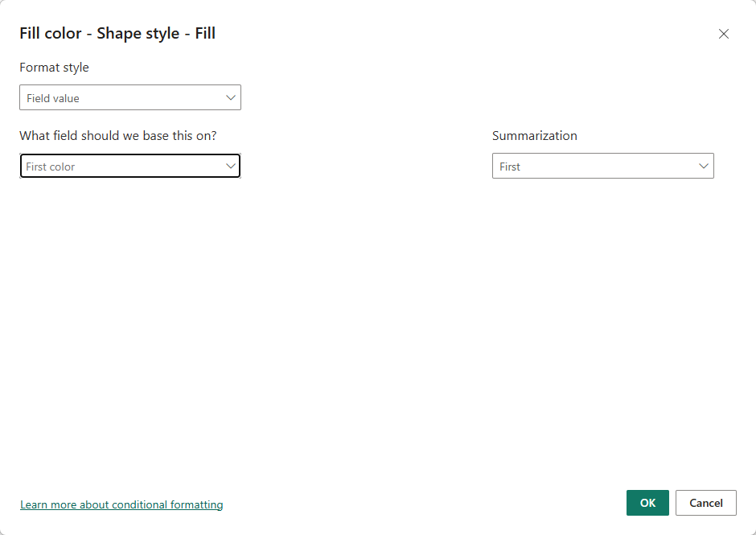Click the chevron beside 'First color'
Image resolution: width=756 pixels, height=535 pixels.
tap(231, 167)
